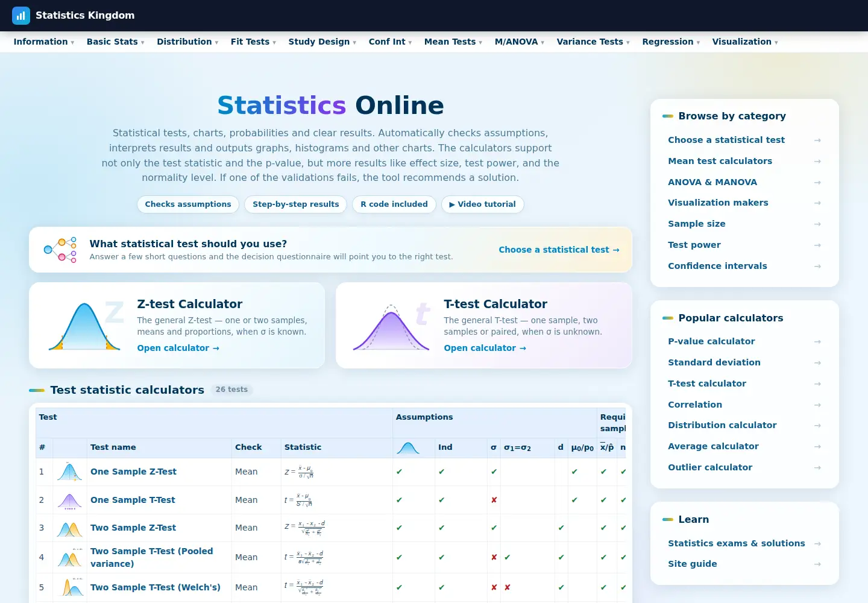868x603 pixels.
Task: Click the Checks assumptions pill
Action: [188, 204]
